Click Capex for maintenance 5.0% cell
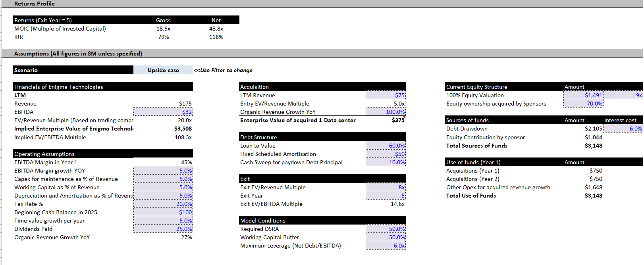 163,179
